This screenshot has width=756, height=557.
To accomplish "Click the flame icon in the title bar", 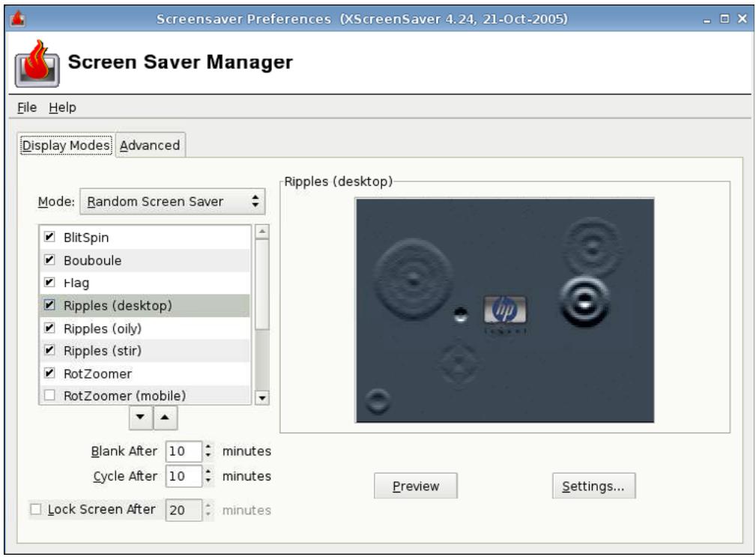I will [x=17, y=19].
